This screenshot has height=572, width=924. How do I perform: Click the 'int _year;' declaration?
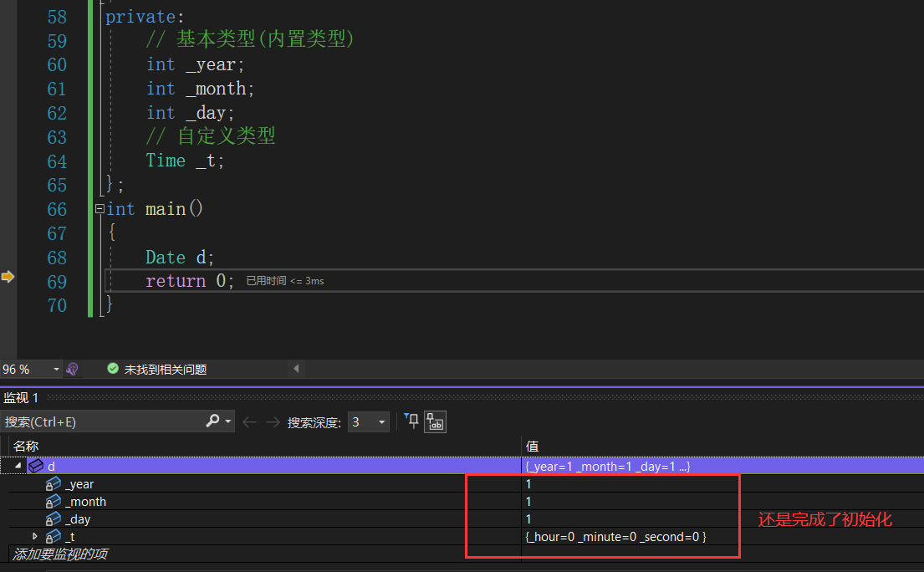point(196,64)
